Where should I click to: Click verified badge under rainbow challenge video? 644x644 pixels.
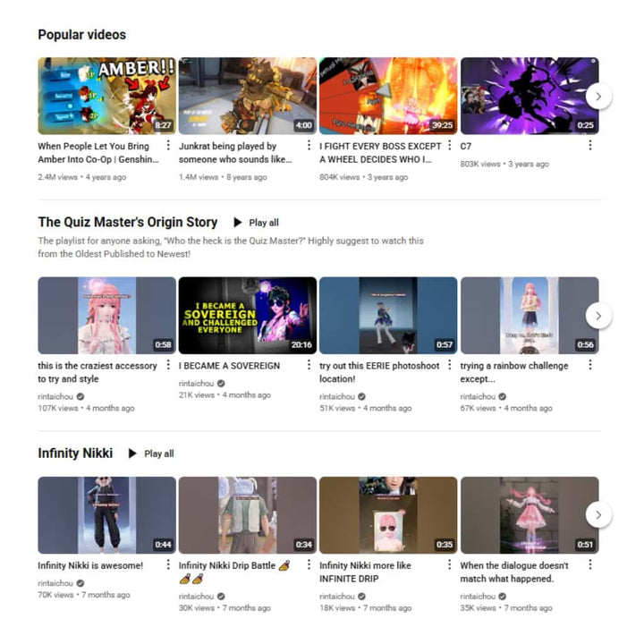tap(503, 396)
